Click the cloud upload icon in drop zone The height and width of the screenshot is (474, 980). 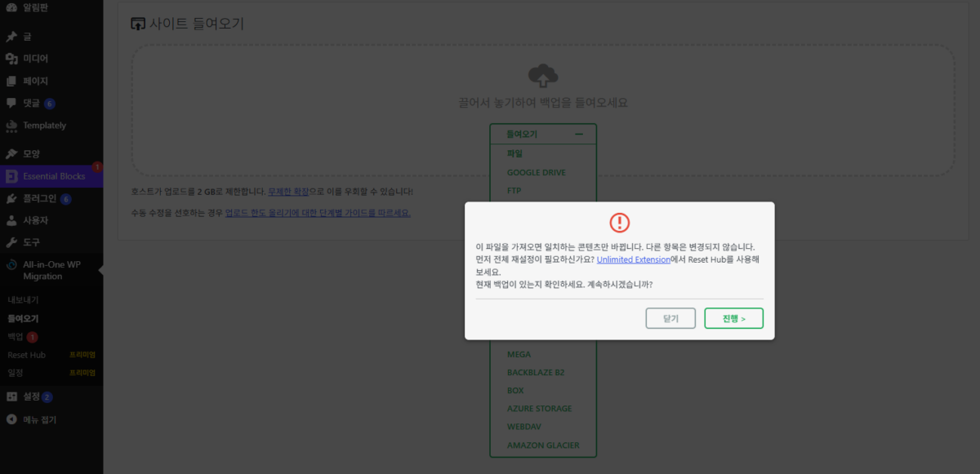543,76
